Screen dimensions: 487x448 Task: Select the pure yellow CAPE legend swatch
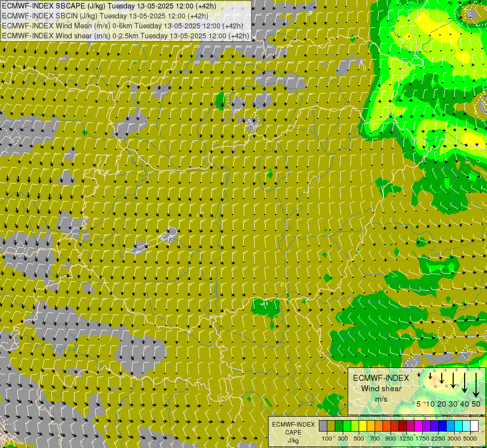tap(363, 426)
